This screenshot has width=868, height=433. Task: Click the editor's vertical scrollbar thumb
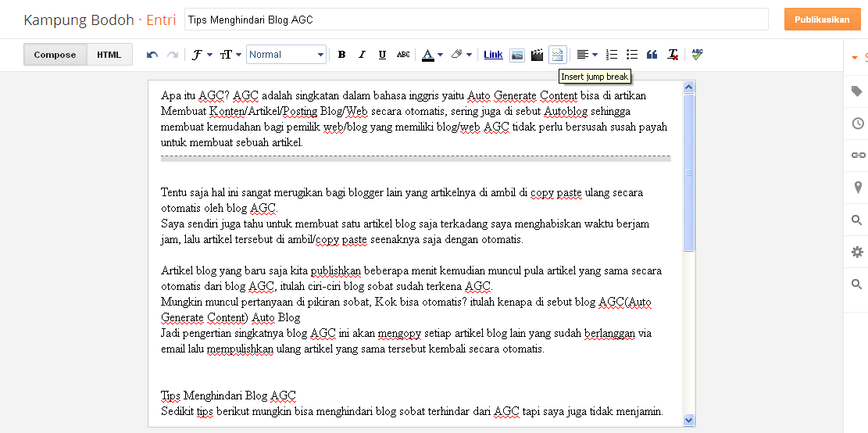[688, 172]
